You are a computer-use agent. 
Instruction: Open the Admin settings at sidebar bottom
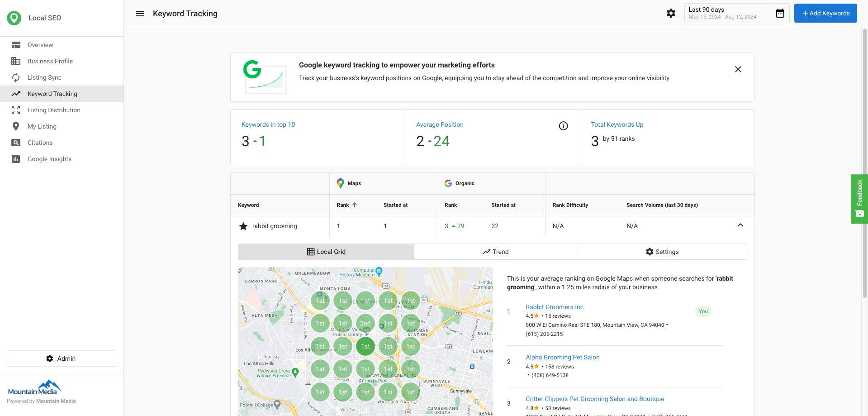pos(61,358)
